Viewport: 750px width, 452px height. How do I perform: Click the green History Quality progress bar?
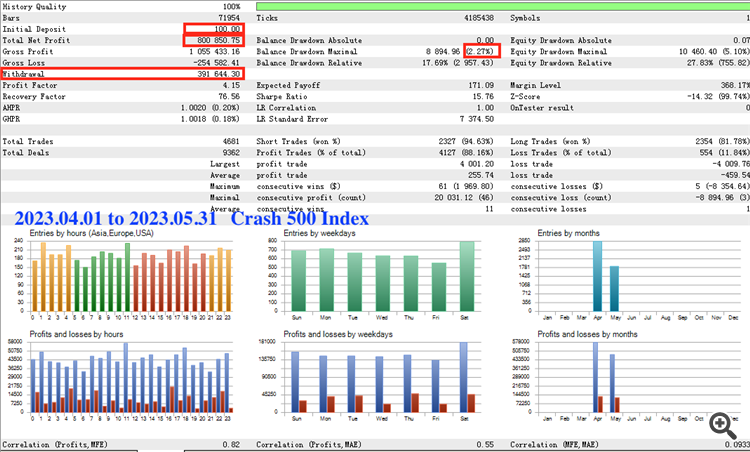[503, 7]
